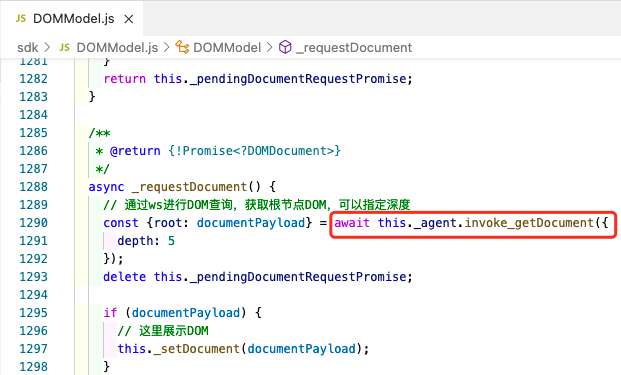Click the const keyword on line 1290
Screen dimensions: 621x375
coord(121,223)
